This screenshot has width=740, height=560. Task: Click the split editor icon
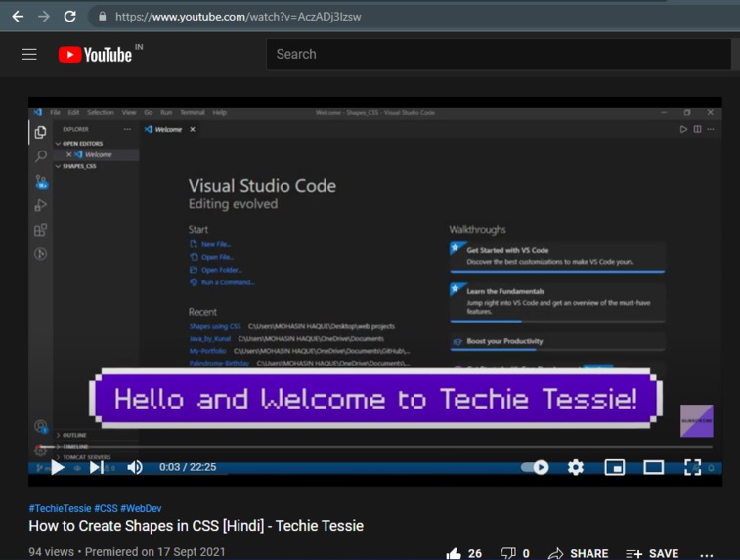click(697, 129)
